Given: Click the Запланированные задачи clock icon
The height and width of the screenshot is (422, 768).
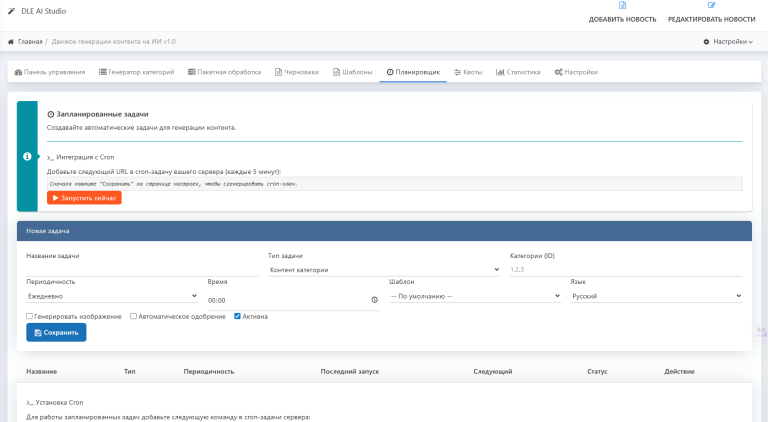Looking at the screenshot, I should 51,115.
